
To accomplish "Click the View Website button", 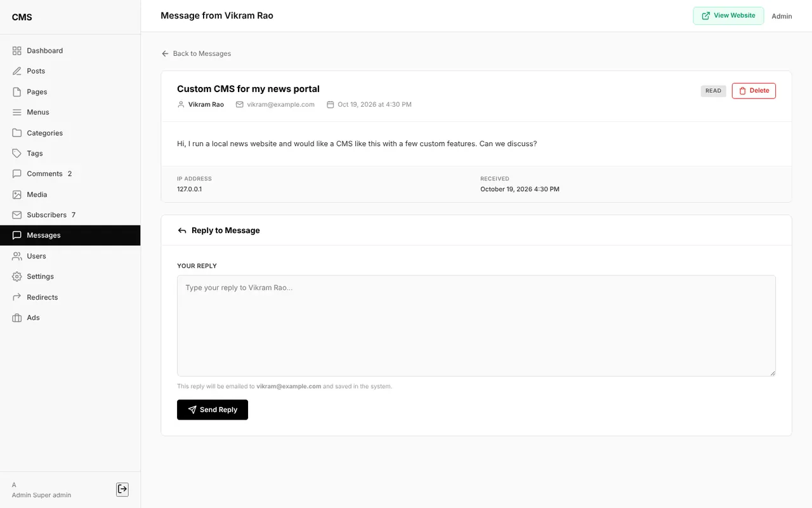I will (728, 16).
